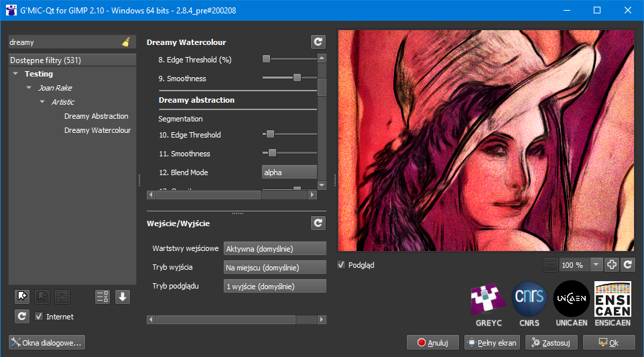This screenshot has height=357, width=644.
Task: Click the UNICAEN logo
Action: [572, 305]
